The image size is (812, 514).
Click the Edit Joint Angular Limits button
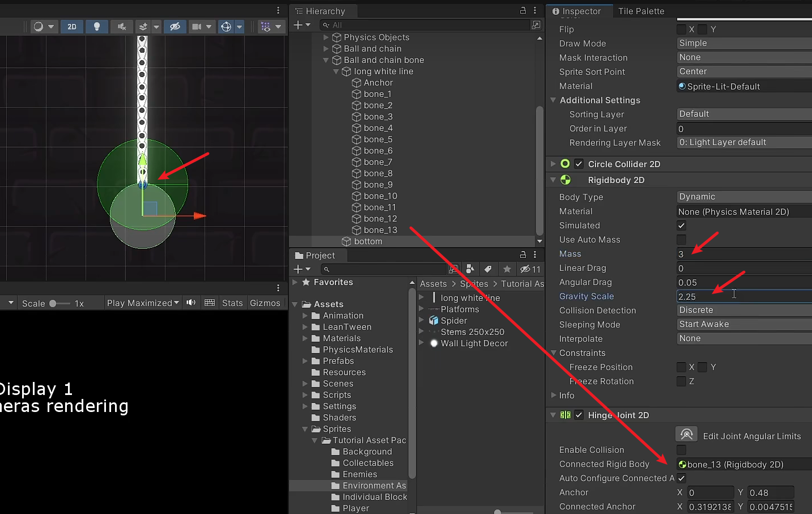[x=686, y=434]
